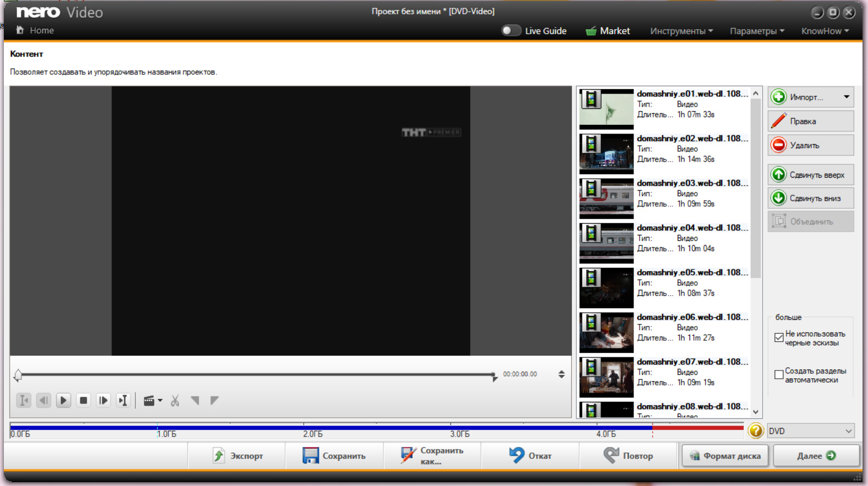Click duration text 1h 07m 33s
Image resolution: width=868 pixels, height=486 pixels.
(695, 114)
